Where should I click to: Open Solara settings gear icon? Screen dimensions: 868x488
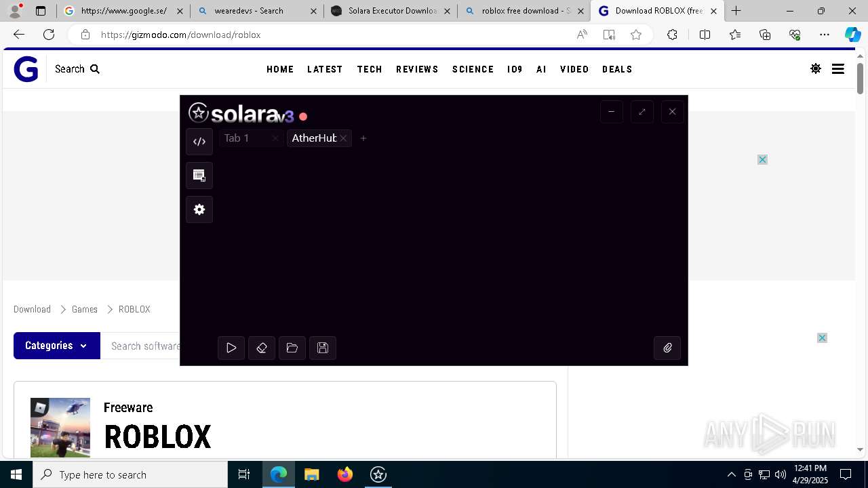[199, 209]
